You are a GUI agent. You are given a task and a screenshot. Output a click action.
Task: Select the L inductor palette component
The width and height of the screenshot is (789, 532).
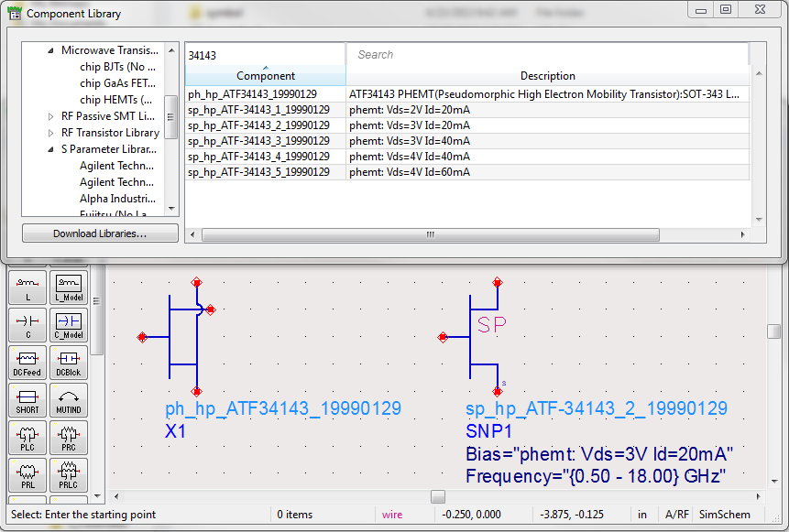pyautogui.click(x=27, y=288)
